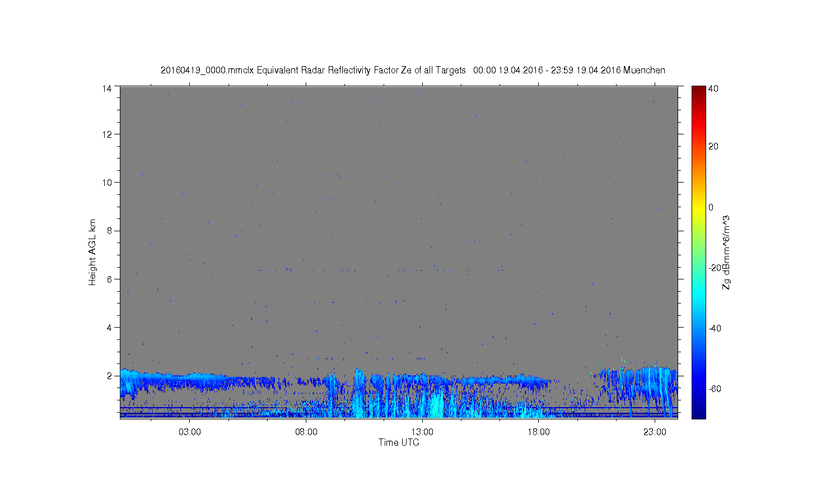
Task: Click the 03:00 time tick label
Action: coord(190,432)
